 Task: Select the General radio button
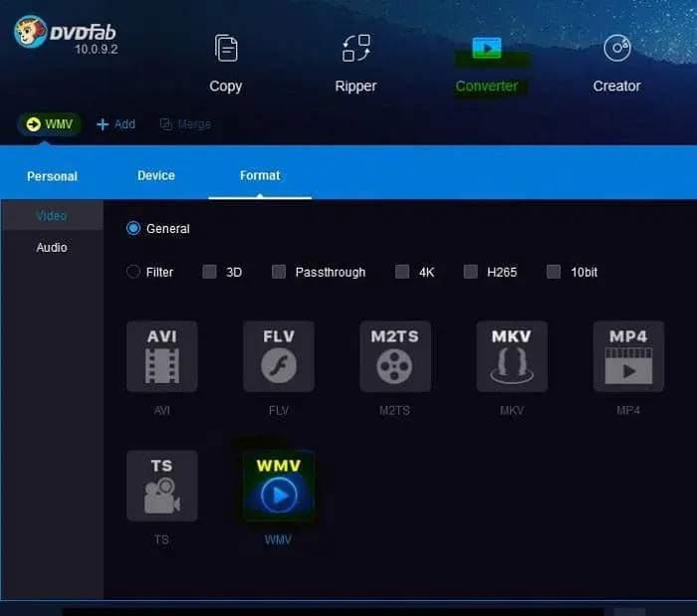(x=133, y=229)
